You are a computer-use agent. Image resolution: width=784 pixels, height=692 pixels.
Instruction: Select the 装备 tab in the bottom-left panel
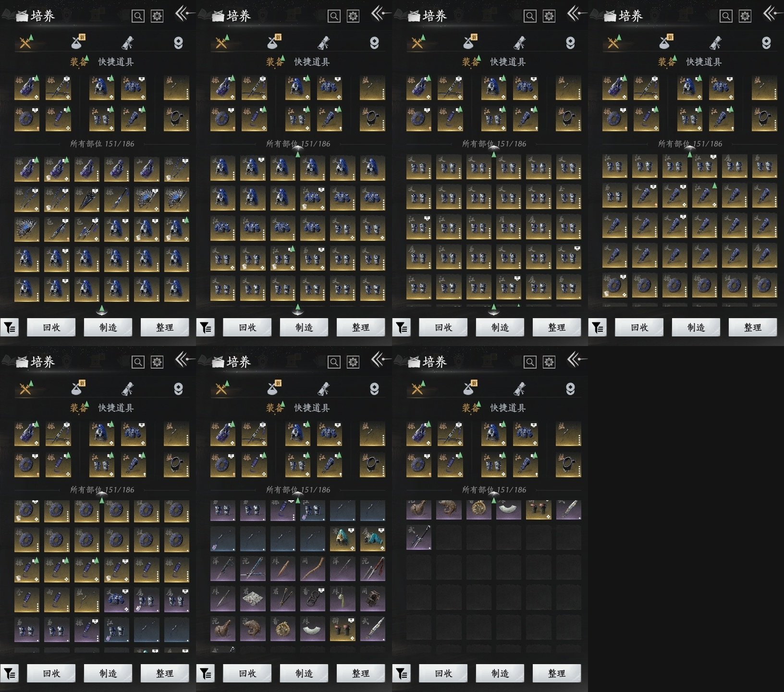pyautogui.click(x=79, y=408)
